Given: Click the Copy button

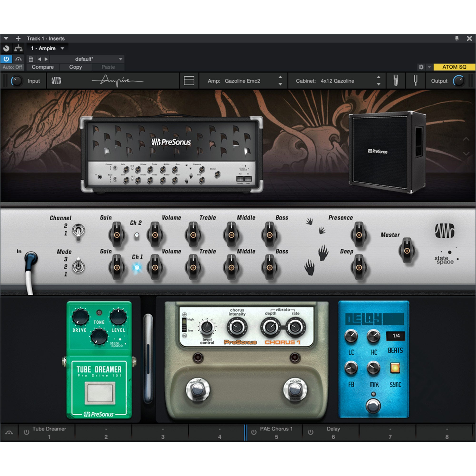Looking at the screenshot, I should tap(75, 67).
